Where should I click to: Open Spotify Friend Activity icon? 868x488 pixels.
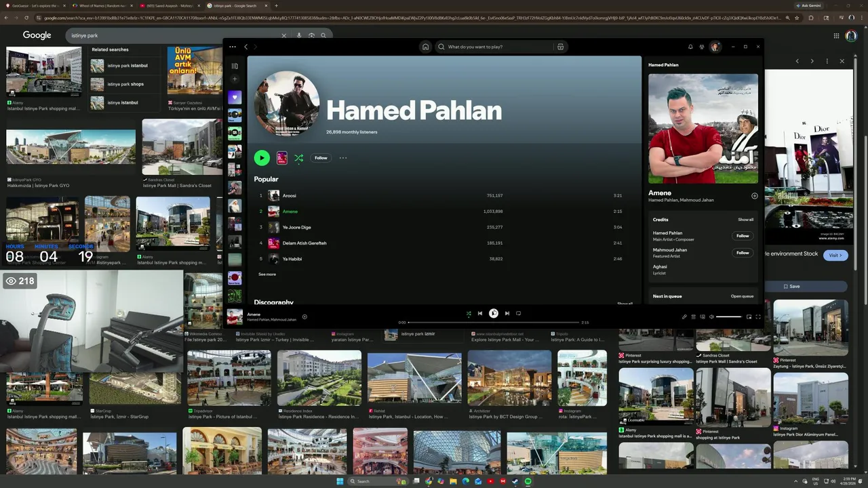702,47
